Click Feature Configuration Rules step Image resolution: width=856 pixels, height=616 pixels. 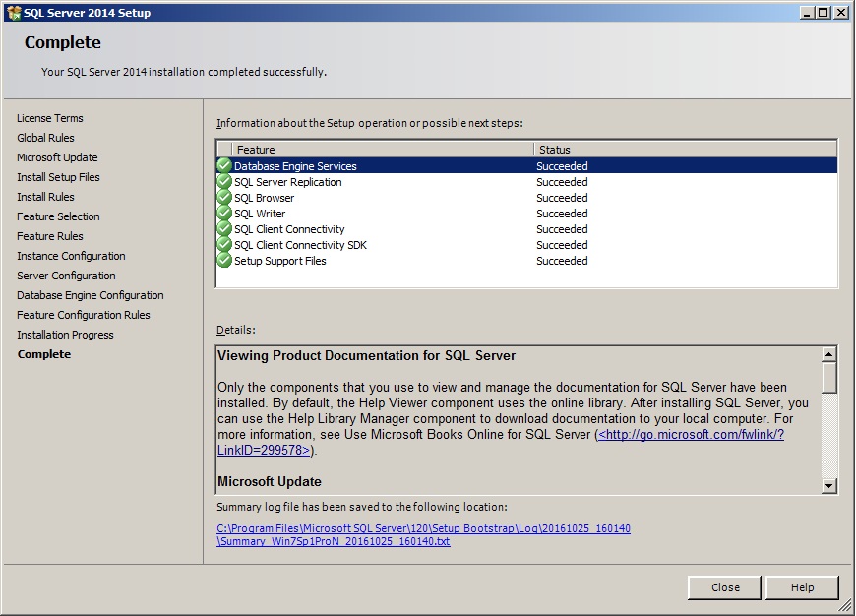coord(83,315)
